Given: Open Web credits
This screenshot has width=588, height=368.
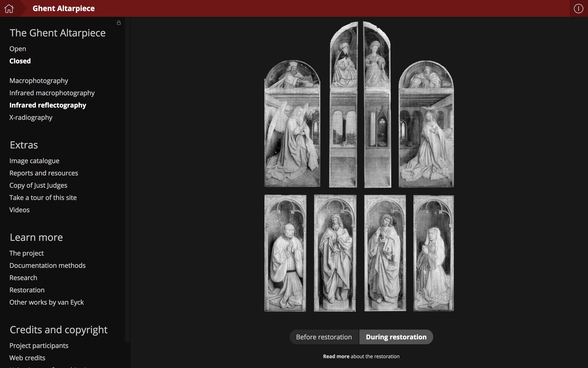Looking at the screenshot, I should 27,358.
